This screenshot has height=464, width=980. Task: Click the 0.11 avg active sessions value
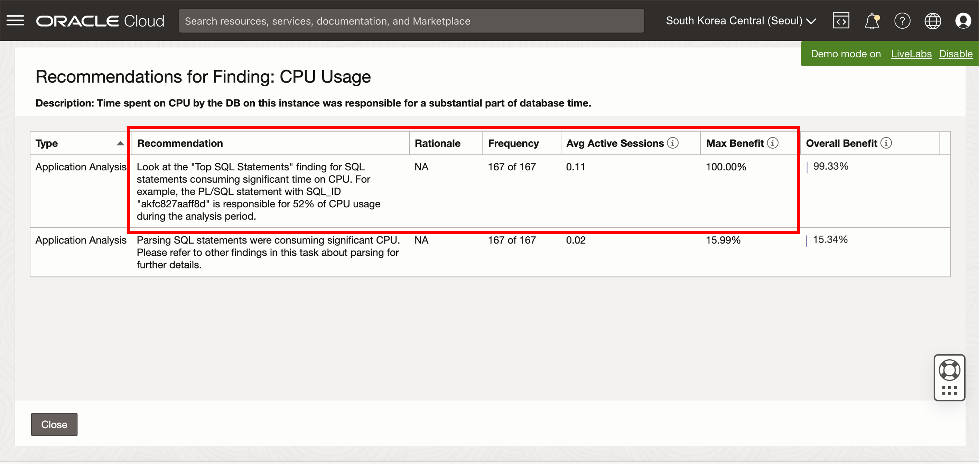tap(575, 167)
